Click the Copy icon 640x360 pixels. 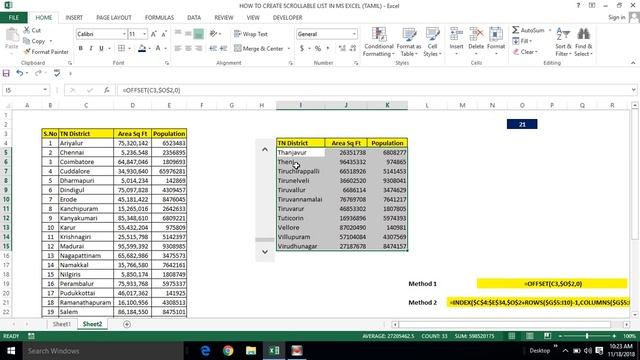(x=27, y=41)
